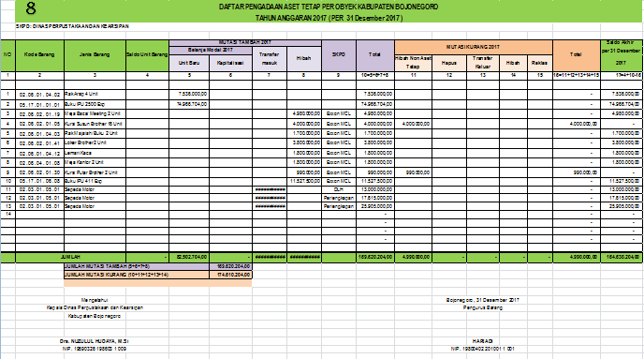Viewport: 644px width, 359px height.
Task: Click the 'Kapitalisasi' header cell
Action: tap(230, 63)
